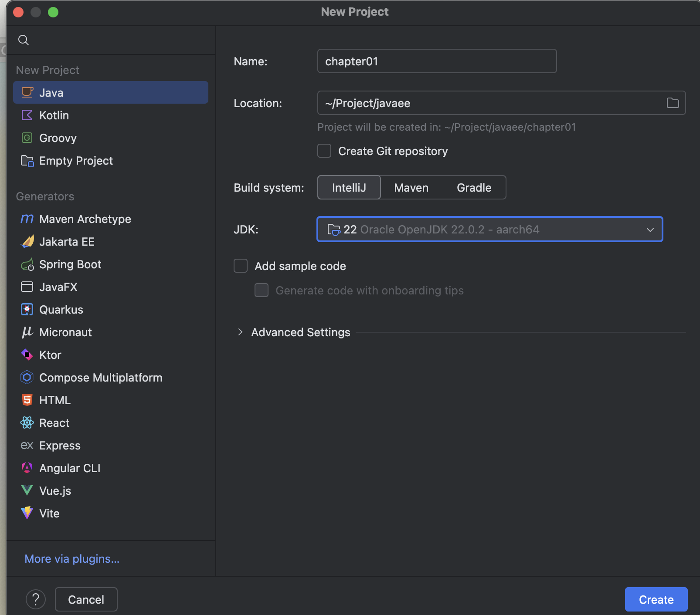Select Micronaut label text
700x615 pixels.
[65, 332]
